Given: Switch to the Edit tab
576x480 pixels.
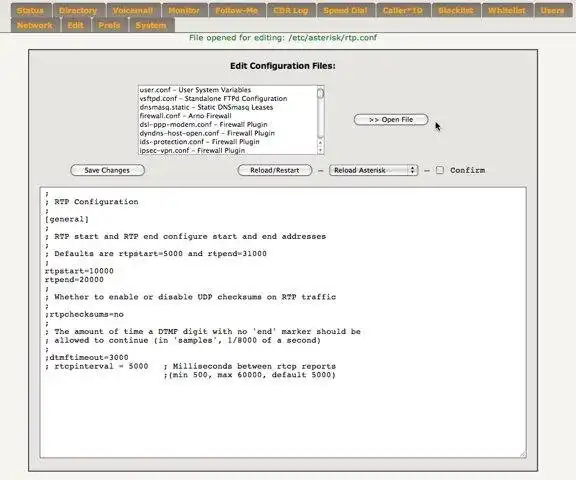Looking at the screenshot, I should 76,25.
